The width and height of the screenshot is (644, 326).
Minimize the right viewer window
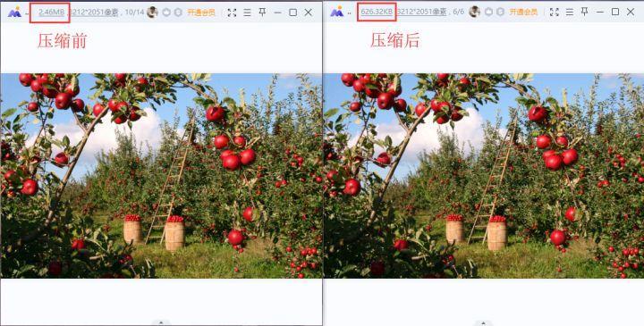click(600, 13)
